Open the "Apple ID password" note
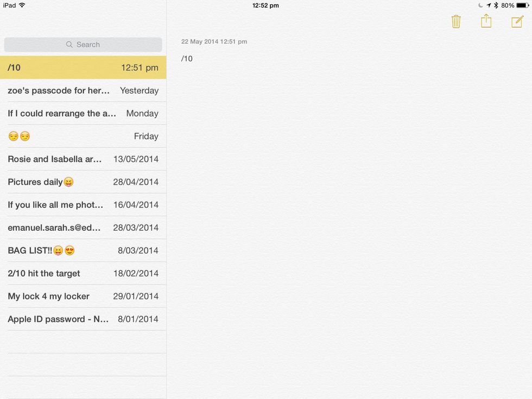Image resolution: width=532 pixels, height=399 pixels. coord(83,319)
